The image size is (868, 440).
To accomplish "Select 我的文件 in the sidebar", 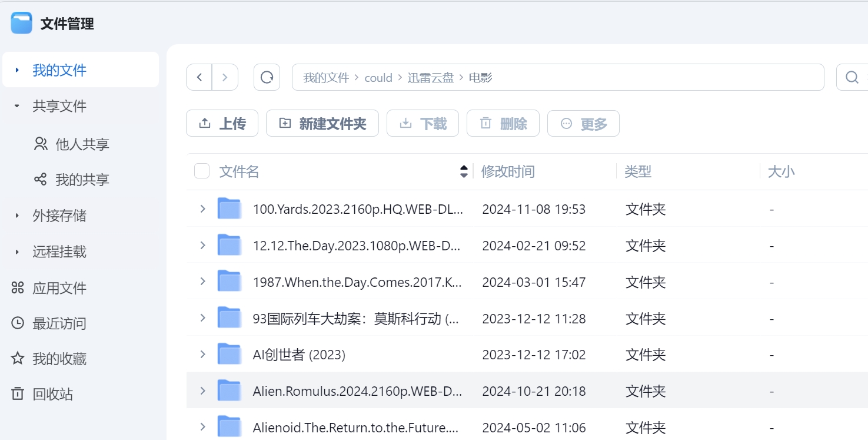I will coord(81,70).
